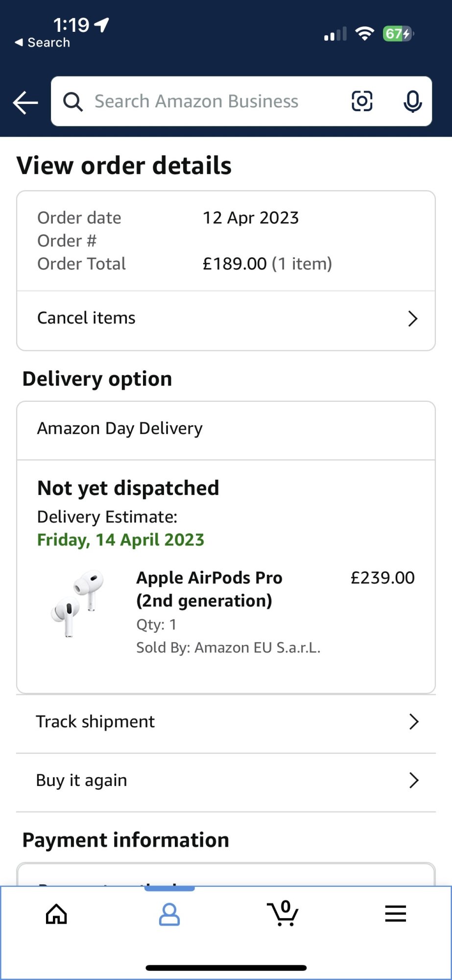452x980 pixels.
Task: Expand Buy it again chevron
Action: tap(414, 780)
